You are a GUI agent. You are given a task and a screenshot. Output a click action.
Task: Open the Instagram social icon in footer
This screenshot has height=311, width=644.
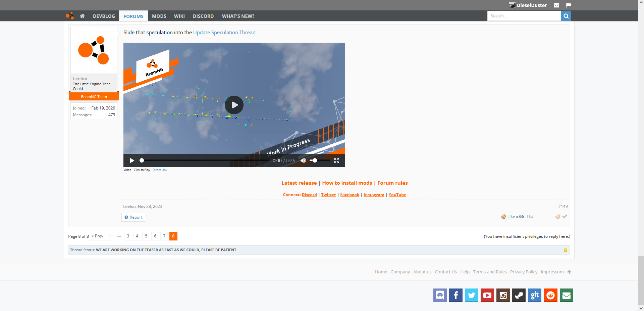coord(503,295)
